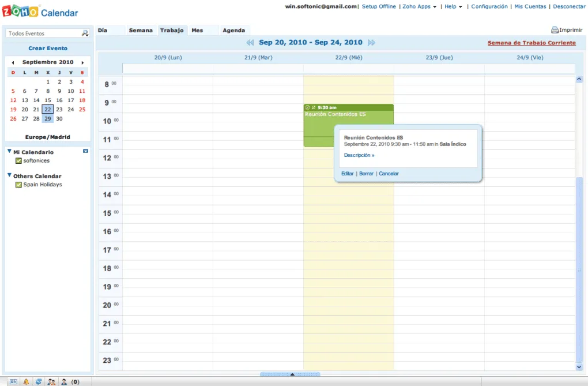588x386 pixels.
Task: Uncheck the softonices calendar
Action: point(17,160)
